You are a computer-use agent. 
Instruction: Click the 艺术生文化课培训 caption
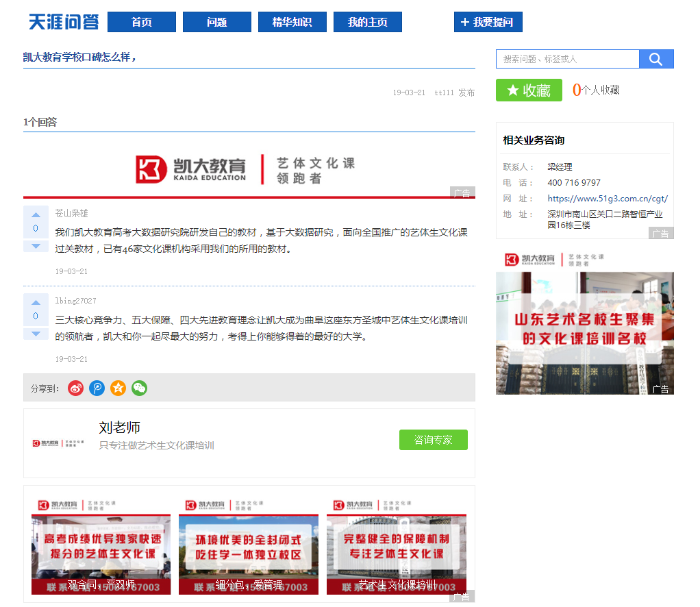tap(397, 584)
